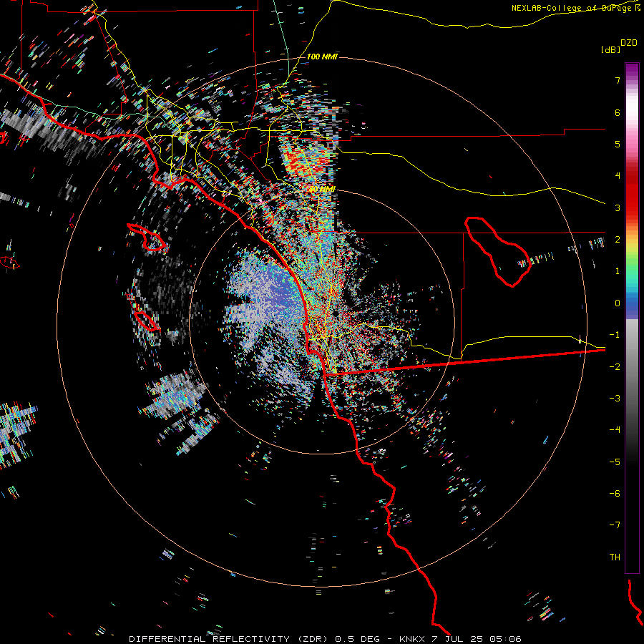Screen dimensions: 644x644
Task: Click the -7 value on color scale
Action: tap(615, 525)
